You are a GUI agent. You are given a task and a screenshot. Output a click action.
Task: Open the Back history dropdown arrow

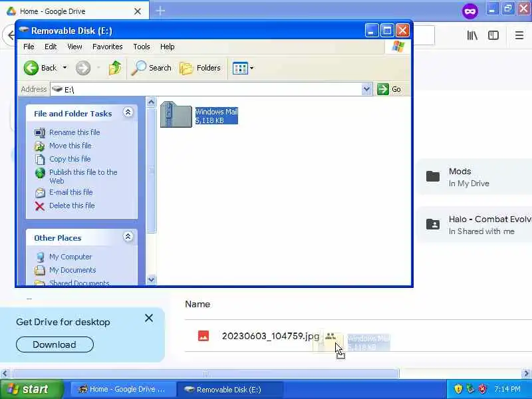tap(65, 68)
